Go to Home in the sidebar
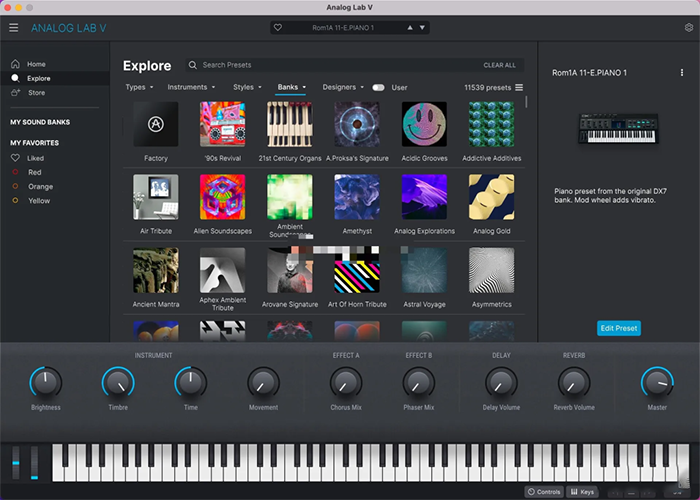700x500 pixels. coord(36,64)
